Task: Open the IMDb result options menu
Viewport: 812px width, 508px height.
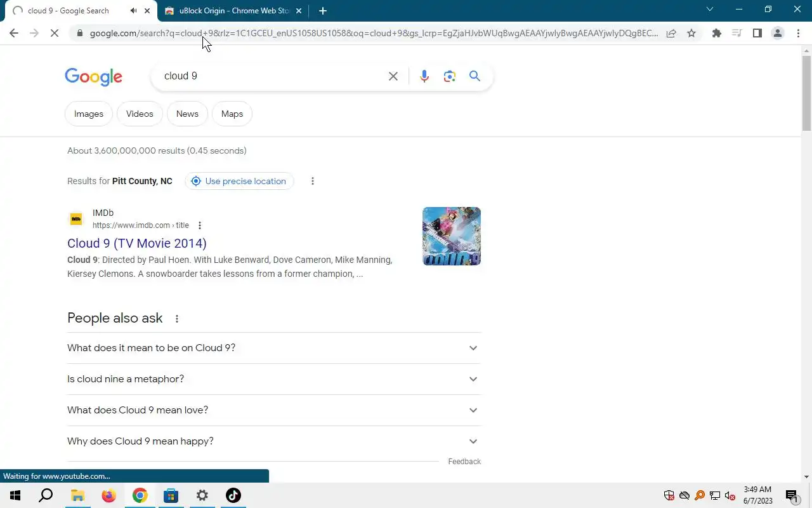Action: coord(200,225)
